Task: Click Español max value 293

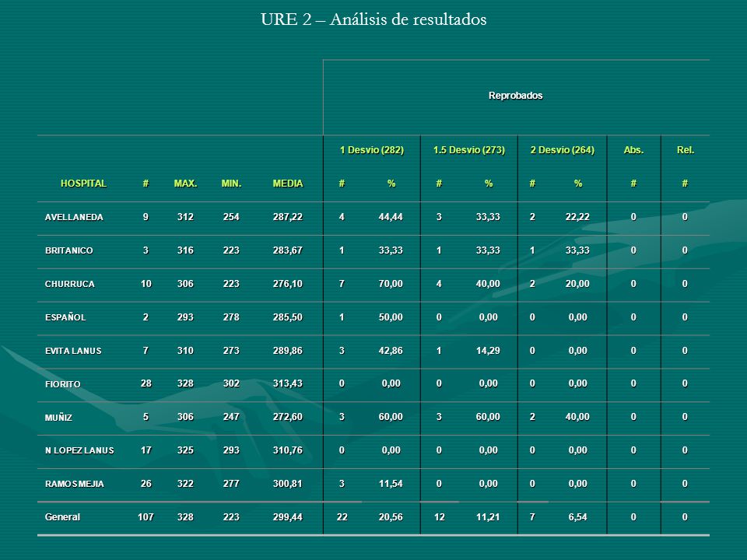Action: [x=185, y=317]
